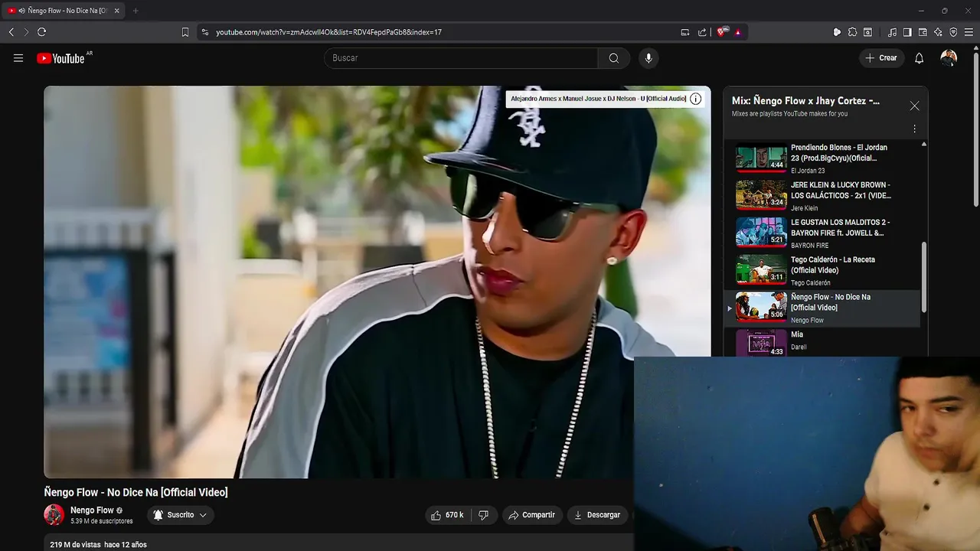Open a new browser tab
Screen dimensions: 980x551
(136, 11)
